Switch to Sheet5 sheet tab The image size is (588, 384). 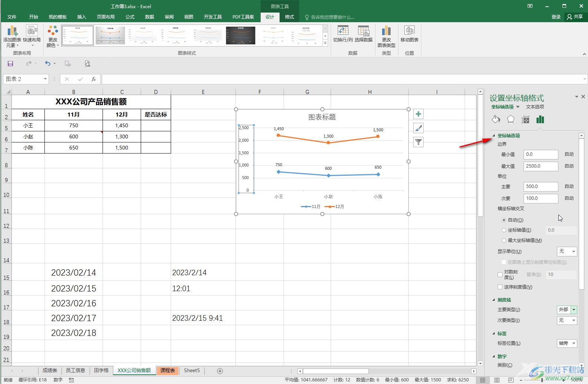[192, 370]
